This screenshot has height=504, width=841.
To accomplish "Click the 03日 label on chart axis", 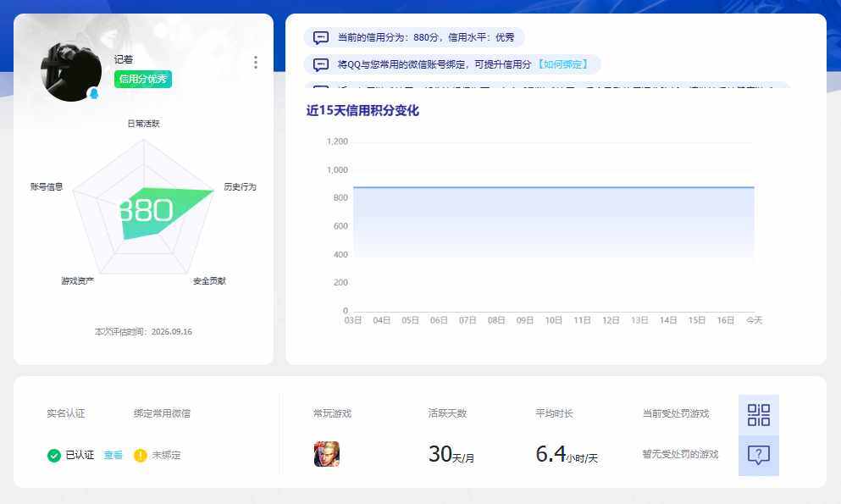I will tap(353, 320).
